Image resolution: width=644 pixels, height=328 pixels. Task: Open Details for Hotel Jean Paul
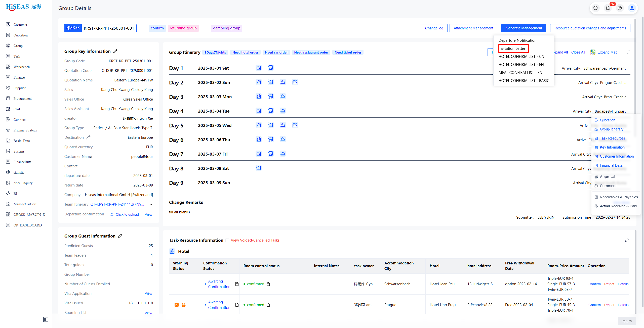pyautogui.click(x=623, y=284)
